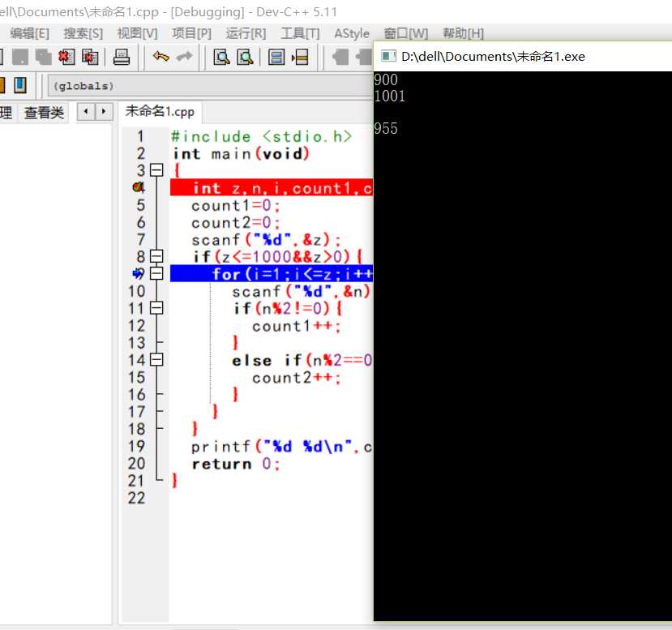Click line number 22 in the gutter
The image size is (672, 630).
pos(137,498)
